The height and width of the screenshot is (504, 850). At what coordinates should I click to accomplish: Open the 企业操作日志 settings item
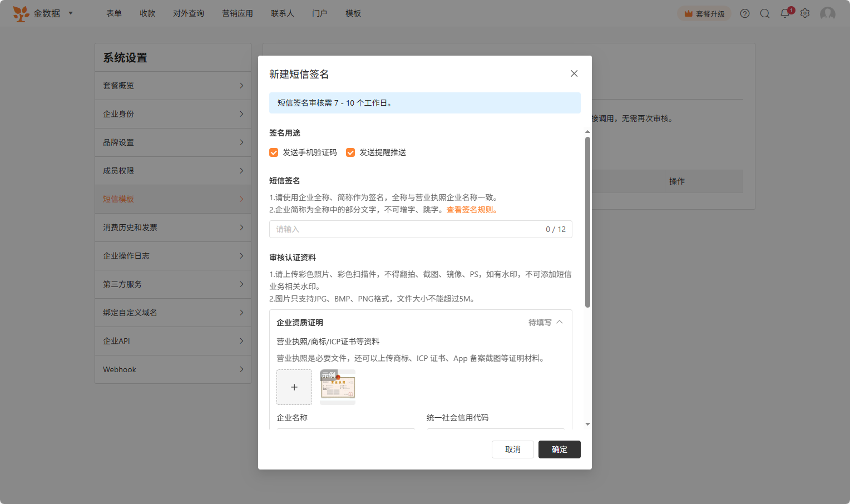coord(173,256)
